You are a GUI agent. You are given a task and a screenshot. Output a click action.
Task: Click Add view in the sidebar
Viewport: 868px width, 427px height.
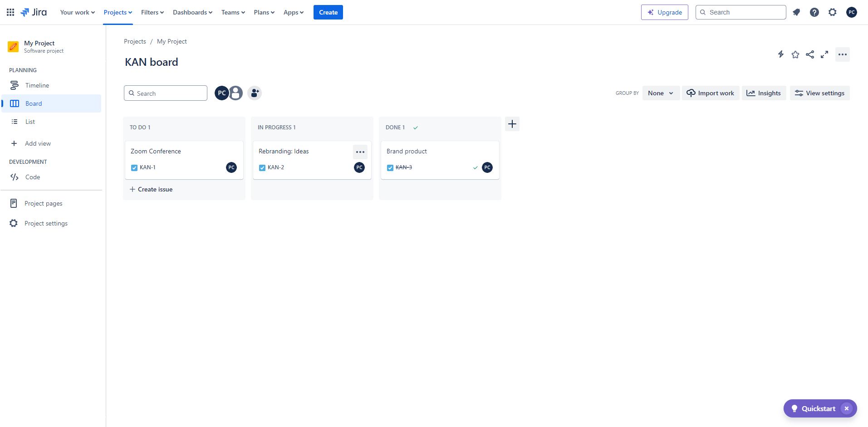coord(51,143)
